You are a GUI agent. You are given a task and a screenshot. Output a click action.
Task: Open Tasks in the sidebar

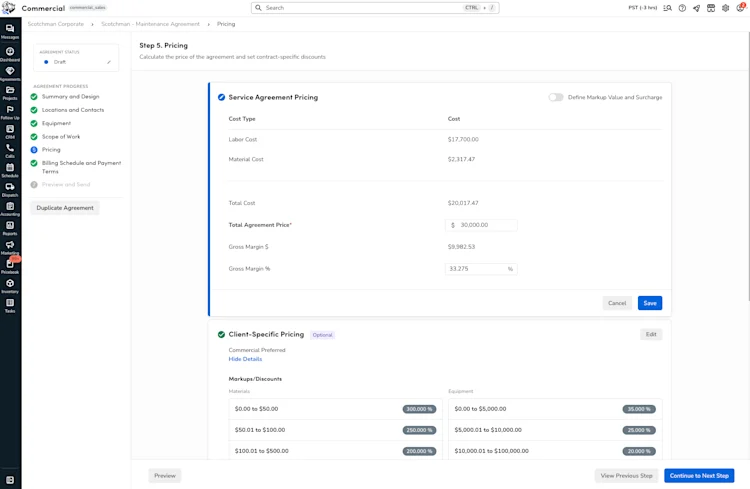pos(10,306)
